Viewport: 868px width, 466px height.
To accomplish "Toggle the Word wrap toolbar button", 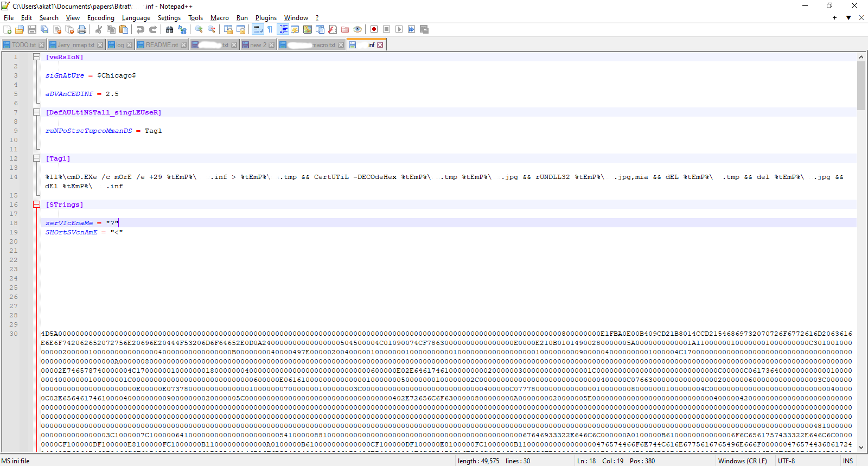I will pos(258,29).
